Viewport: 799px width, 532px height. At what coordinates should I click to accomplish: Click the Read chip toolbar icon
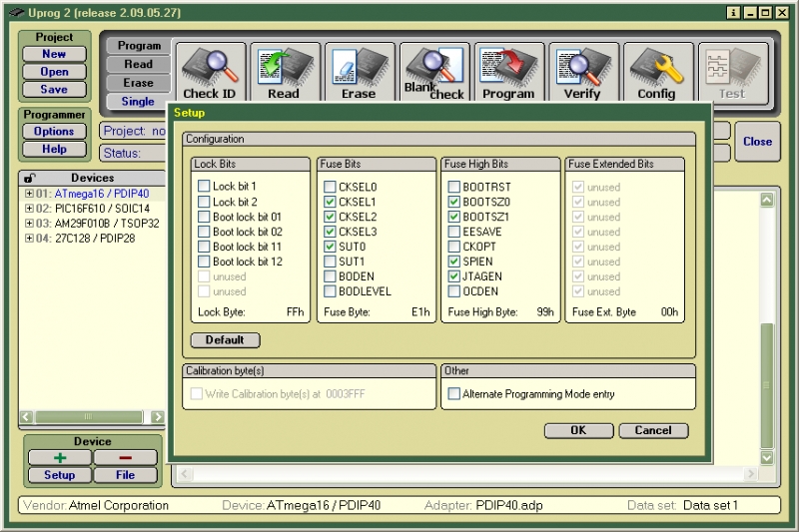click(x=285, y=72)
